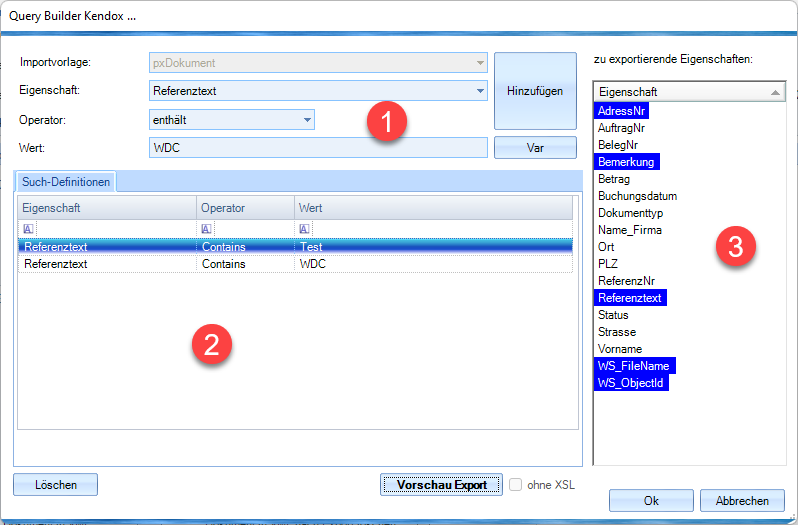
Task: Sort export list via Eigenschaft header arrow
Action: click(x=776, y=92)
